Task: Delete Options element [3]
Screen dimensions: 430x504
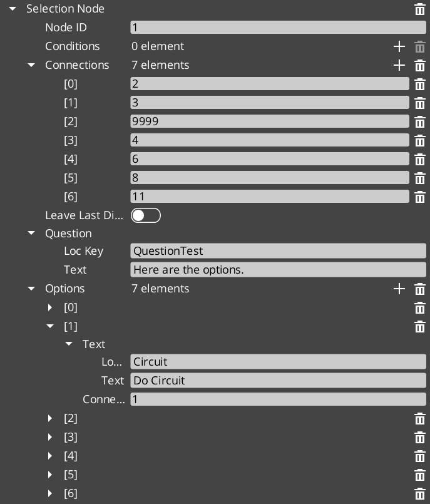Action: 420,437
